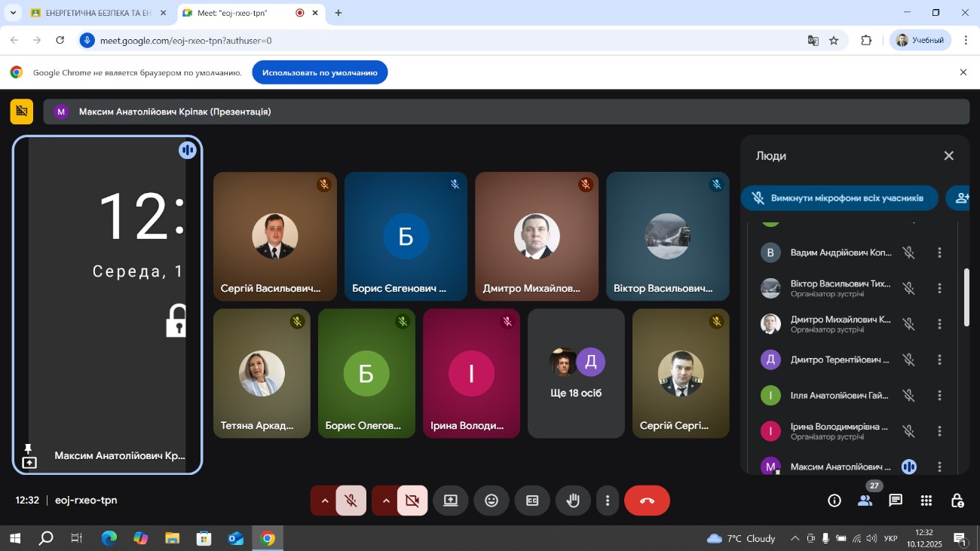Expand video settings arrow beside camera
The height and width of the screenshot is (551, 980).
(x=386, y=500)
